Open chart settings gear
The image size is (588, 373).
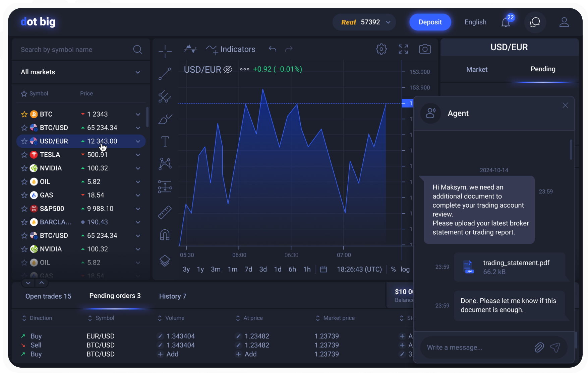381,49
